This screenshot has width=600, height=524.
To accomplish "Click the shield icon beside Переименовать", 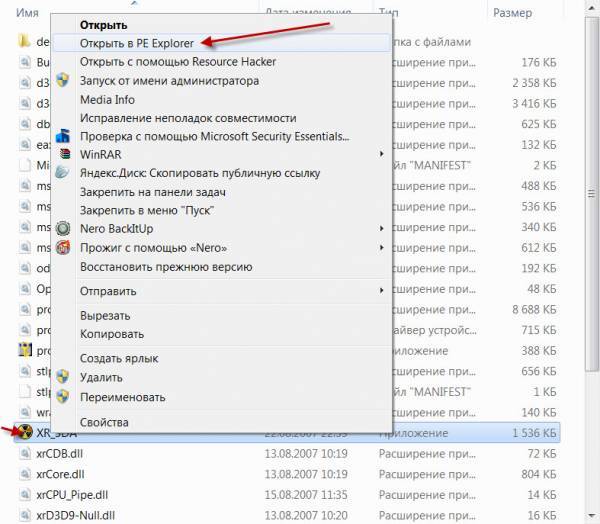I will click(63, 397).
